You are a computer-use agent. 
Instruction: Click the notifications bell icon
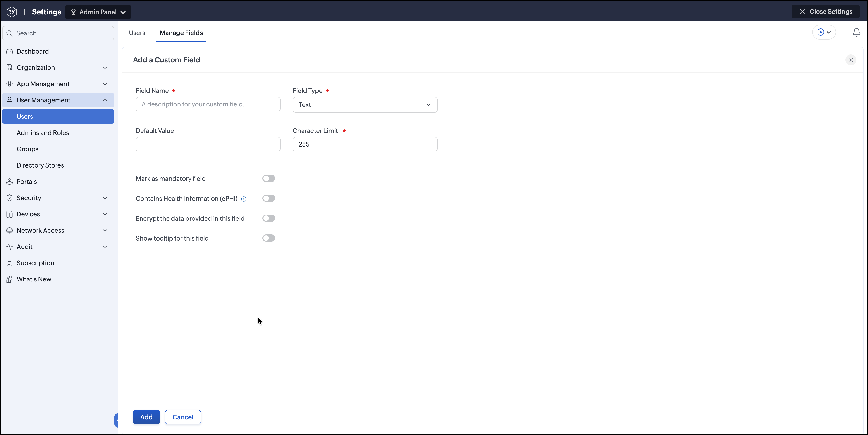(856, 32)
